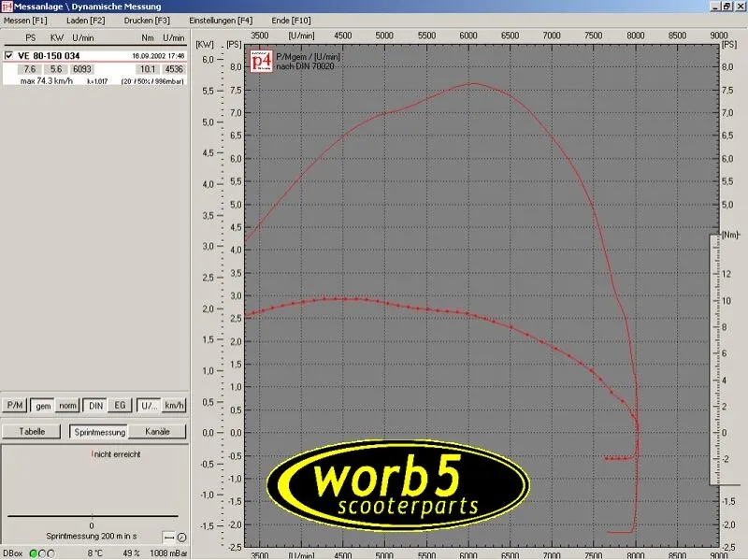Select the distance arrow sprint mode icon
The image size is (748, 560).
(x=168, y=536)
